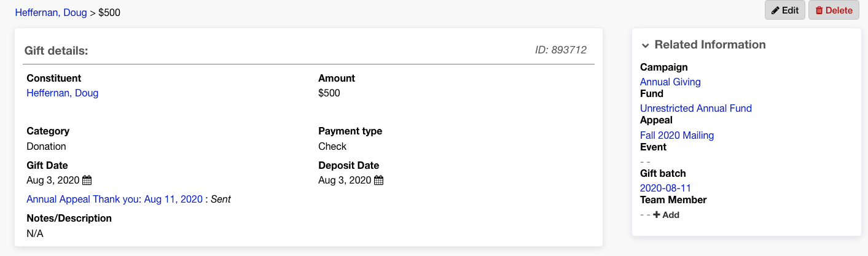Click the Edit button
The image size is (868, 256).
pos(785,10)
